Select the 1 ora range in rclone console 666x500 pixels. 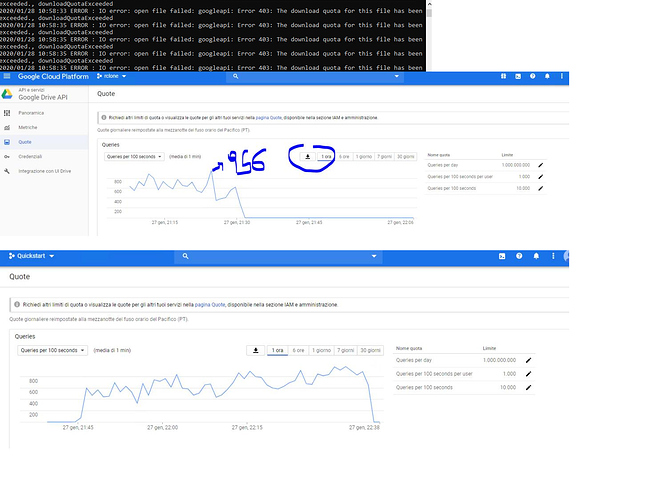point(326,157)
